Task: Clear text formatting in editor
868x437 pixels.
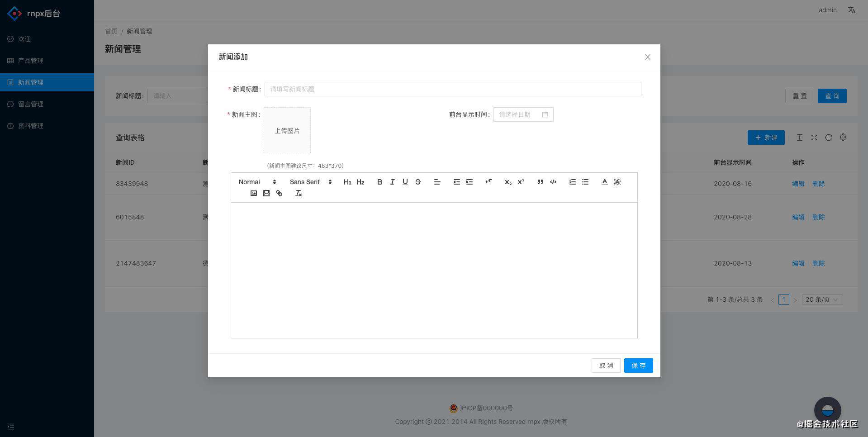Action: click(x=298, y=193)
